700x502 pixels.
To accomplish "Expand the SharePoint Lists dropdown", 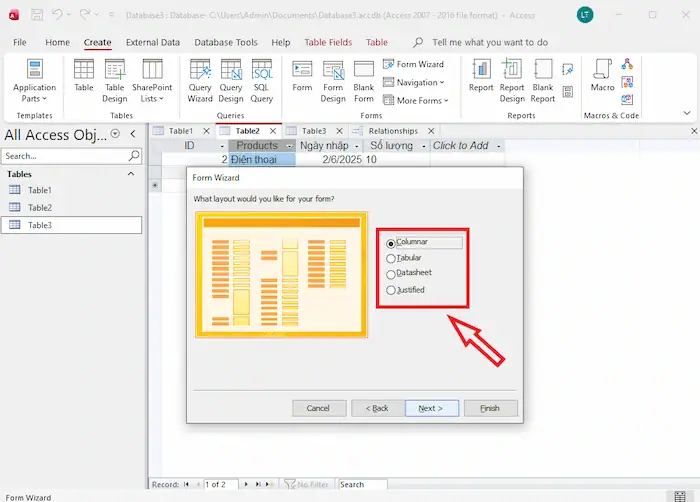I will tap(152, 80).
